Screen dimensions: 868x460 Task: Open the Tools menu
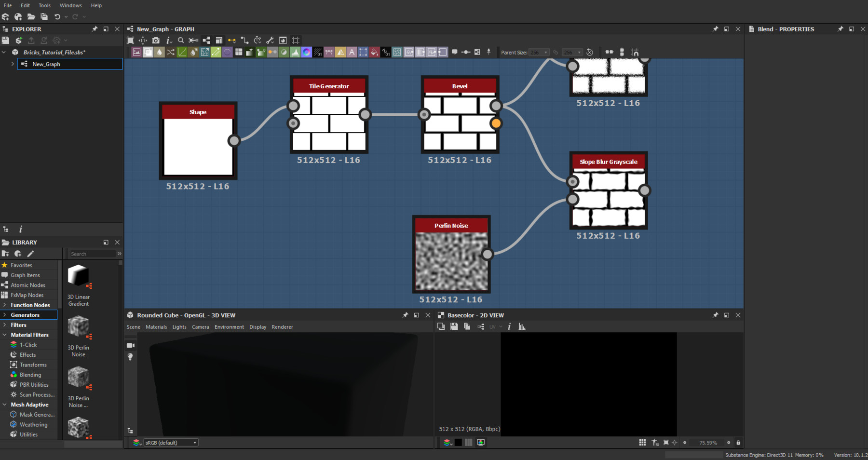[x=44, y=5]
